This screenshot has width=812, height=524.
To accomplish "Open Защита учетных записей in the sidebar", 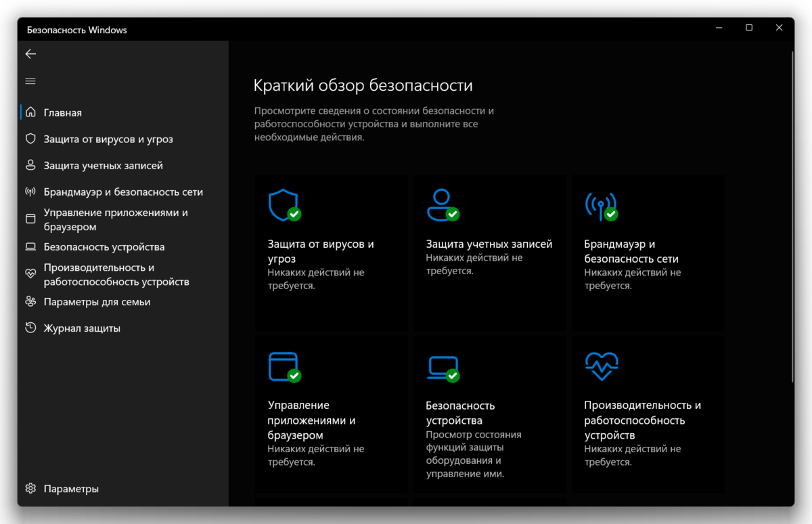I will [x=104, y=165].
